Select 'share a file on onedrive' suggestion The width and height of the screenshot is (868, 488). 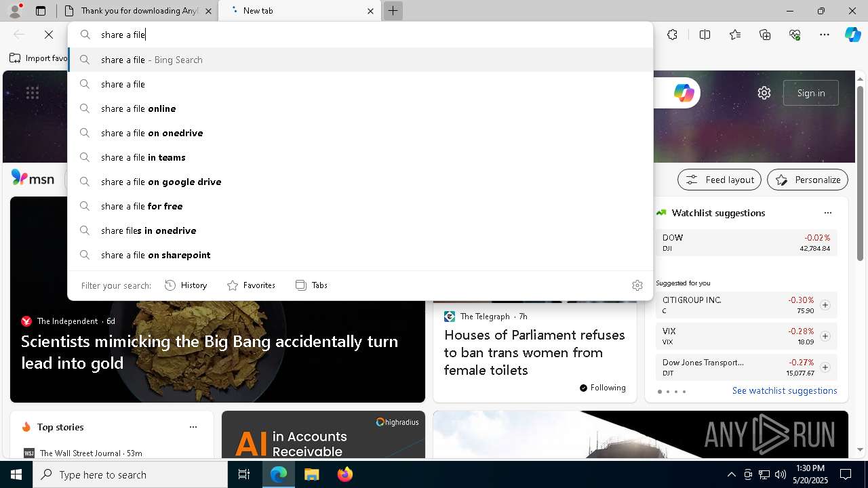[361, 133]
